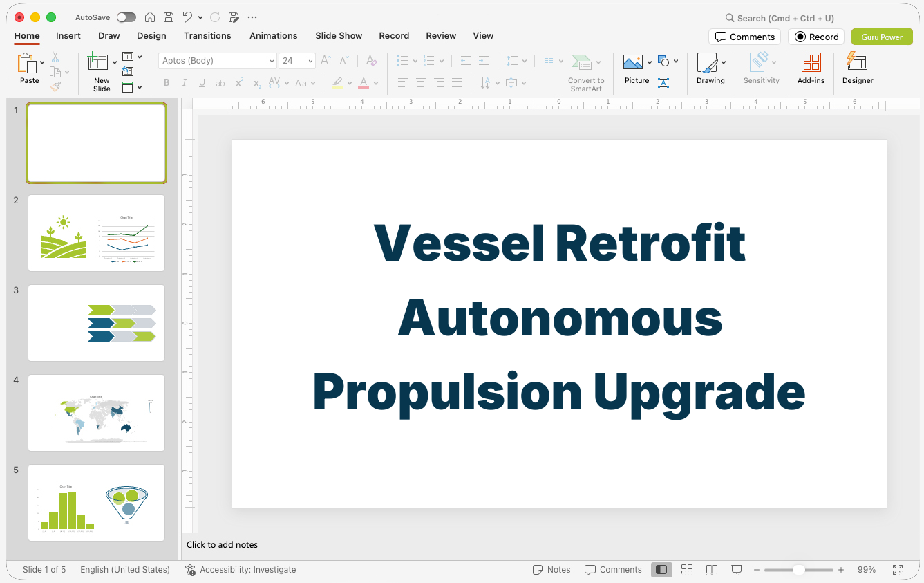Screen dimensions: 924x583
Task: Click the text highlight color swatch
Action: coord(337,83)
